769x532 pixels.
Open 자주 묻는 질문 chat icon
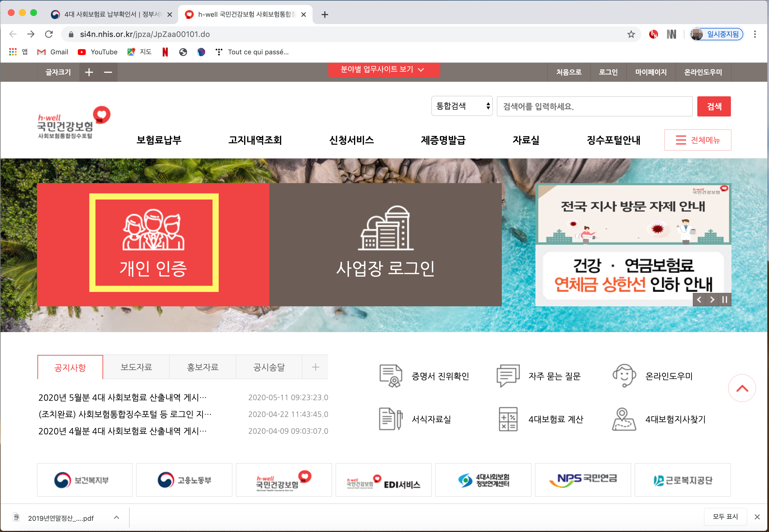pyautogui.click(x=508, y=376)
